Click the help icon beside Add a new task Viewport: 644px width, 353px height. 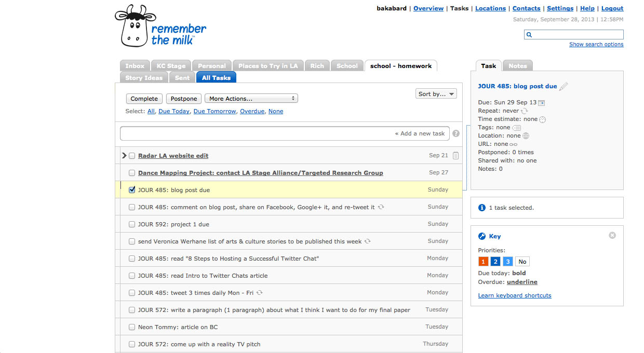click(x=456, y=133)
